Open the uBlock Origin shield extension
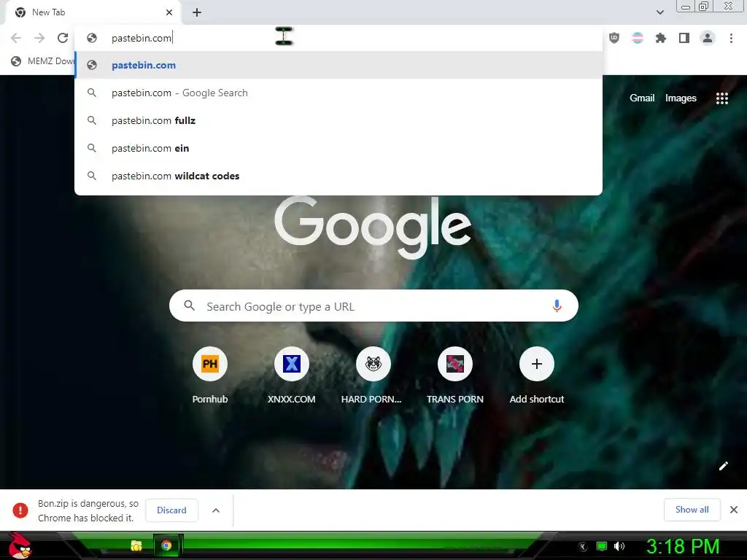The width and height of the screenshot is (747, 560). pos(614,38)
